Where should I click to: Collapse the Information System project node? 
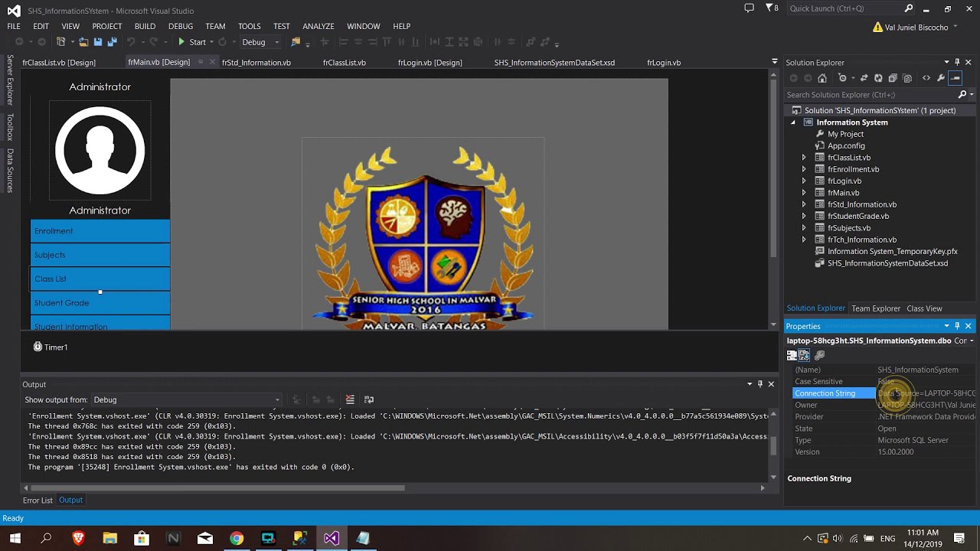tap(793, 122)
